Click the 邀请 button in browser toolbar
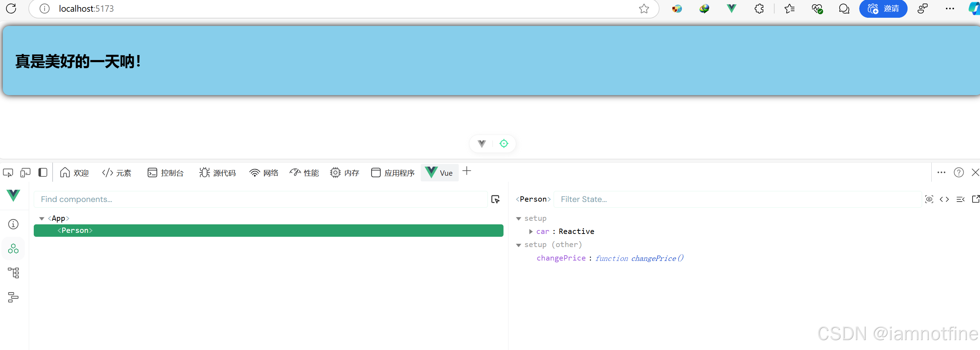 883,9
